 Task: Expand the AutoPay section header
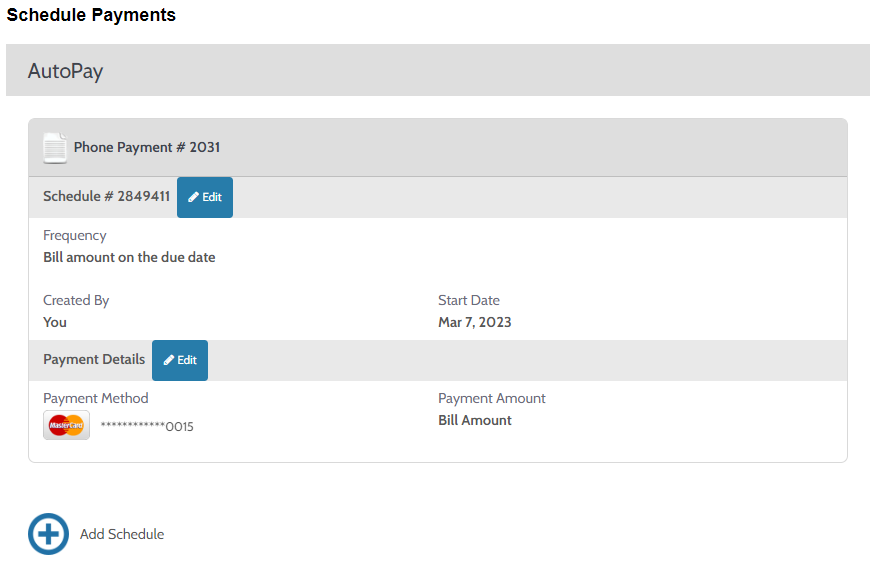(x=435, y=70)
